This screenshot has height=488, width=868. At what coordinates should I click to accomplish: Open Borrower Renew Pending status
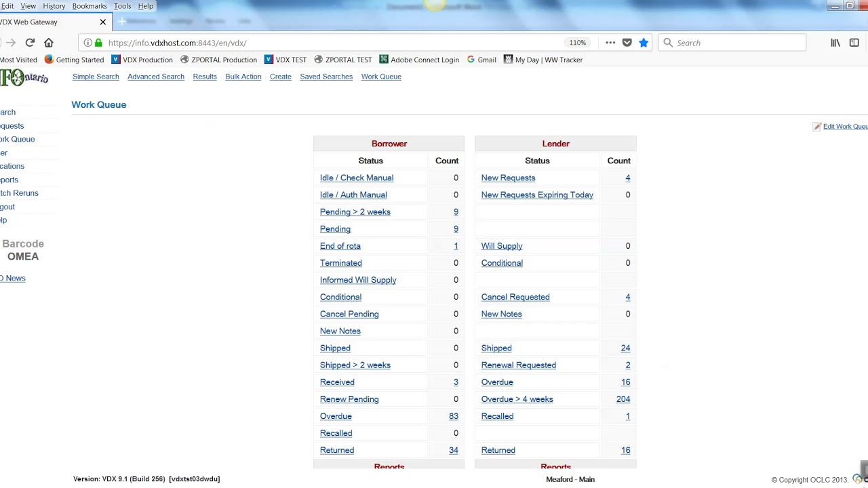[349, 399]
